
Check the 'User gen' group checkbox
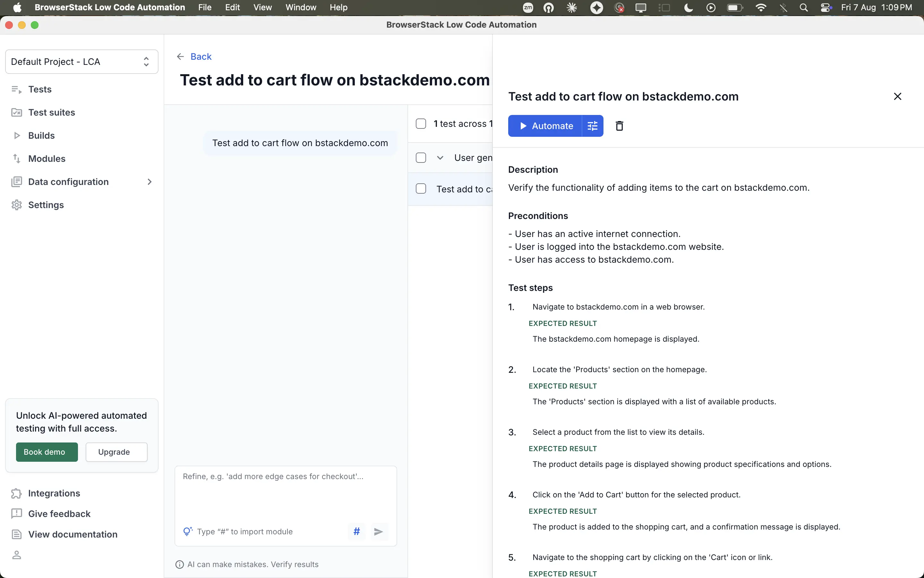pyautogui.click(x=421, y=157)
